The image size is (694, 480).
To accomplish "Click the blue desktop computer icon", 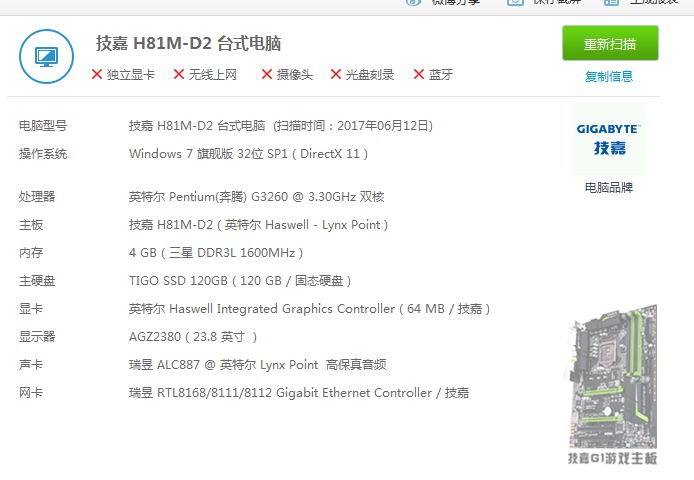I will point(46,56).
